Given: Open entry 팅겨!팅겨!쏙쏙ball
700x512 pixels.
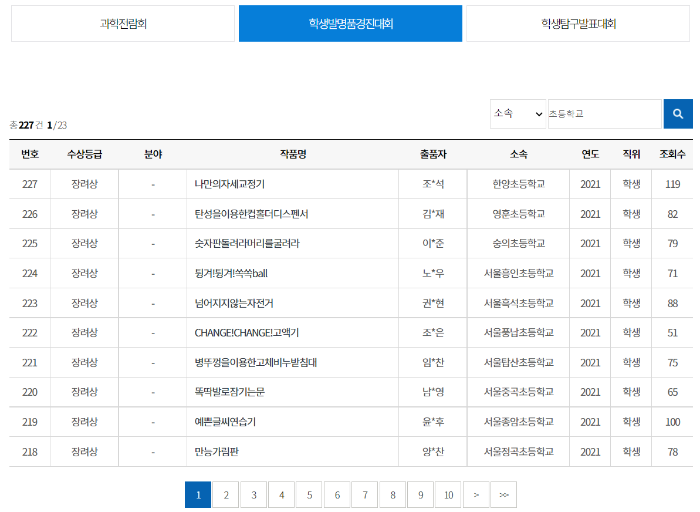Looking at the screenshot, I should point(231,273).
